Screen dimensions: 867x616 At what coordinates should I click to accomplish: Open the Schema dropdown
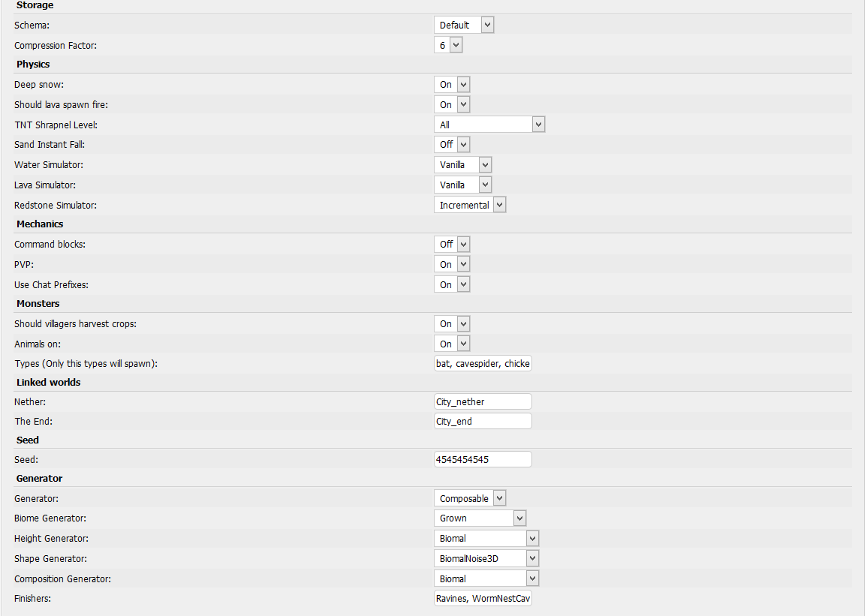(x=464, y=25)
